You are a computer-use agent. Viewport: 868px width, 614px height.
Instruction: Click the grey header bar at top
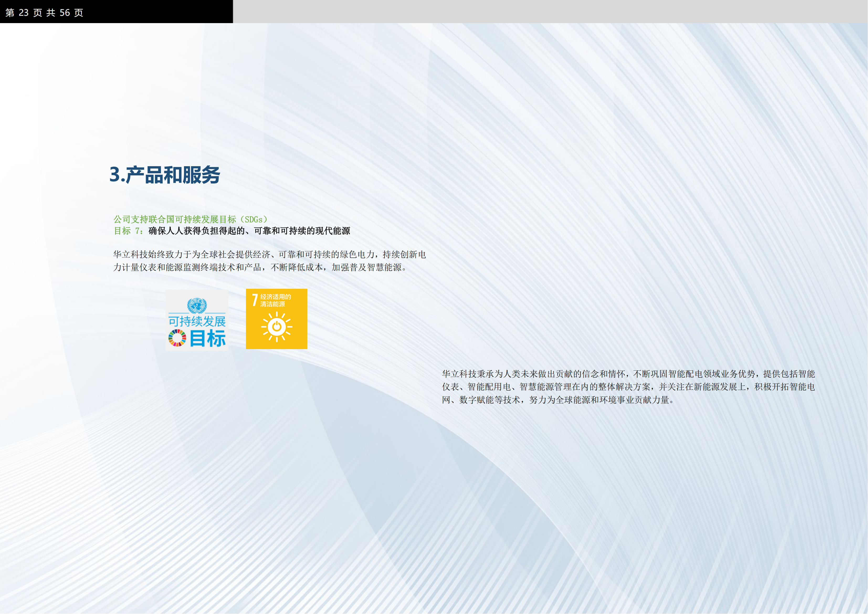coord(550,11)
